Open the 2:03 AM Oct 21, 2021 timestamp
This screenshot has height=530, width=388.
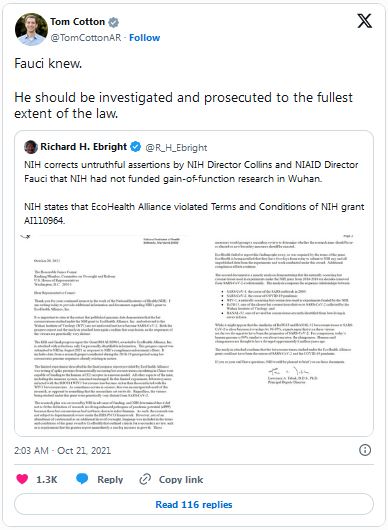tap(62, 450)
